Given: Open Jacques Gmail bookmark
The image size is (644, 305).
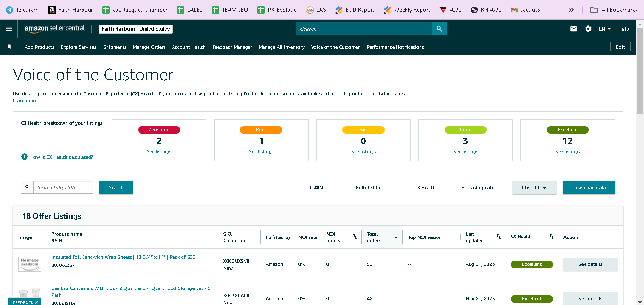Looking at the screenshot, I should pyautogui.click(x=525, y=9).
